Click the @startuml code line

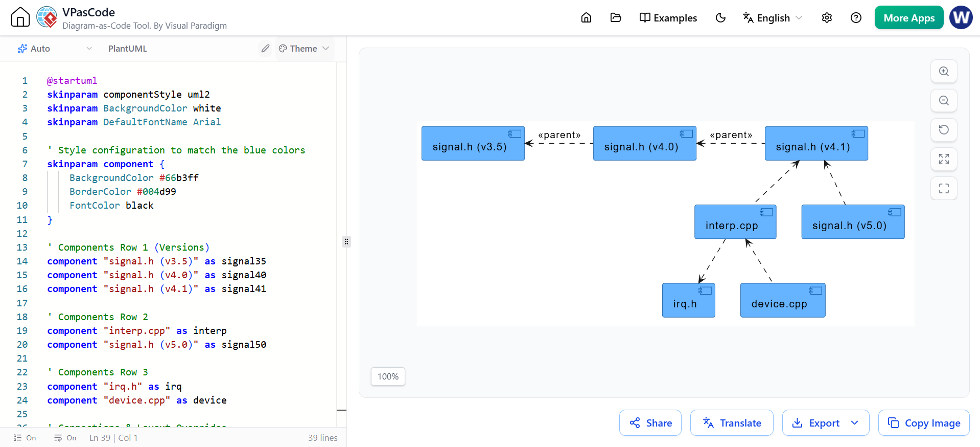(72, 81)
